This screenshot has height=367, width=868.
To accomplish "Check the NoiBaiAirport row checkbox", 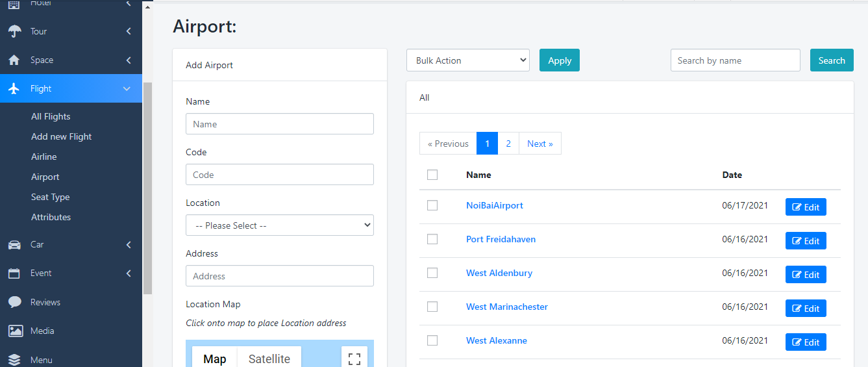I will coord(432,205).
